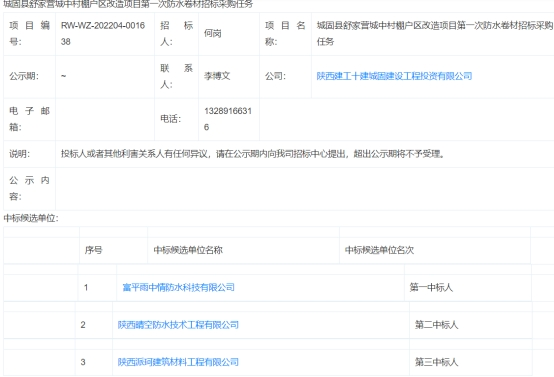Image resolution: width=554 pixels, height=377 pixels.
Task: Select contact name 李博文
Action: tap(217, 76)
